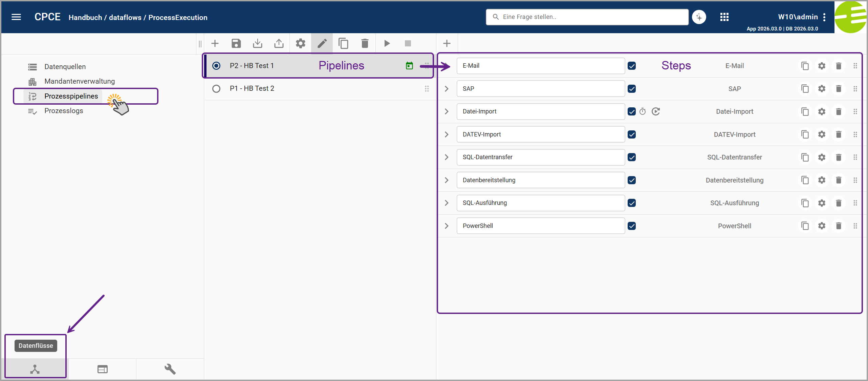Expand the SAP step row
This screenshot has width=868, height=381.
point(447,89)
